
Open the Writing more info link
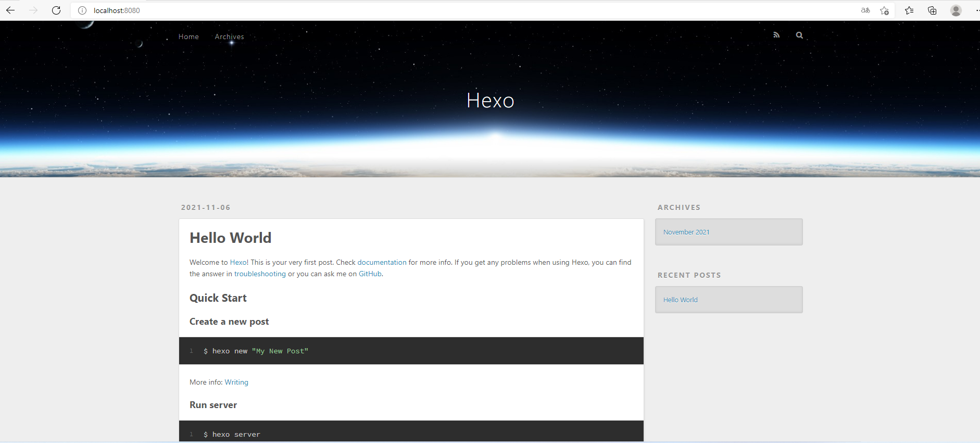(x=236, y=382)
